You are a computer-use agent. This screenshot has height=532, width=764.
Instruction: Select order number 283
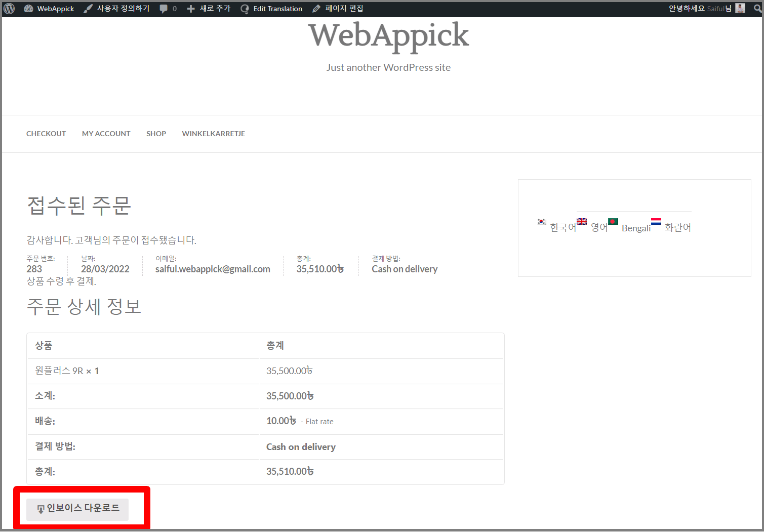(x=34, y=269)
